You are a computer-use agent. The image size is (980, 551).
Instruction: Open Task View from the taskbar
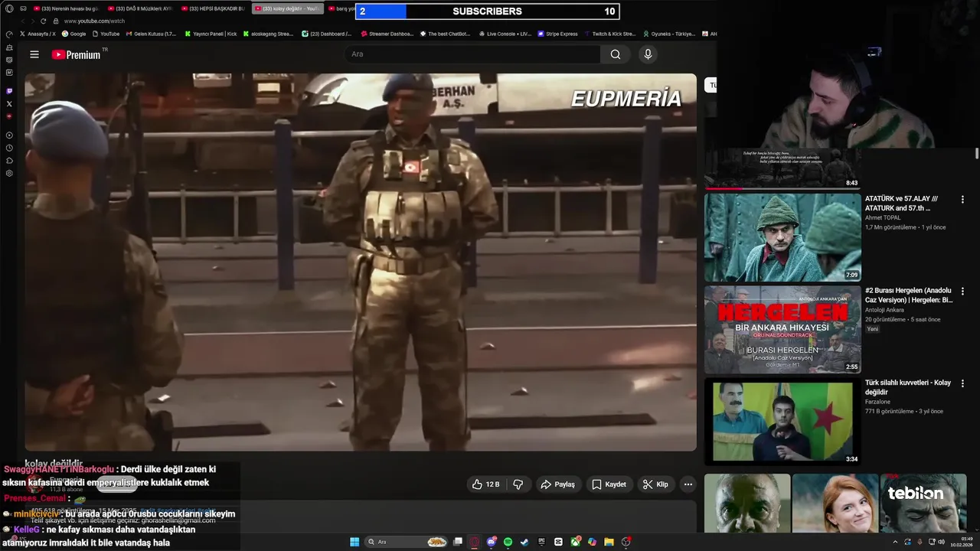457,542
